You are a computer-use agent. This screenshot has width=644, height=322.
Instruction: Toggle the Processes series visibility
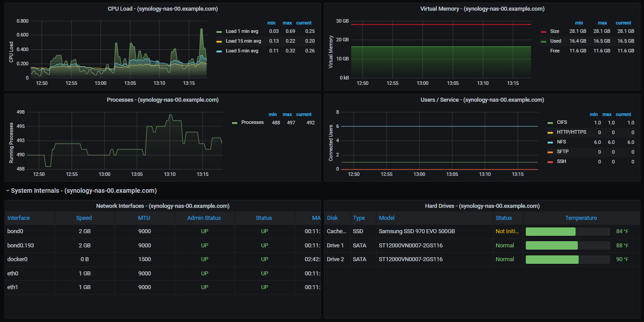[x=252, y=123]
